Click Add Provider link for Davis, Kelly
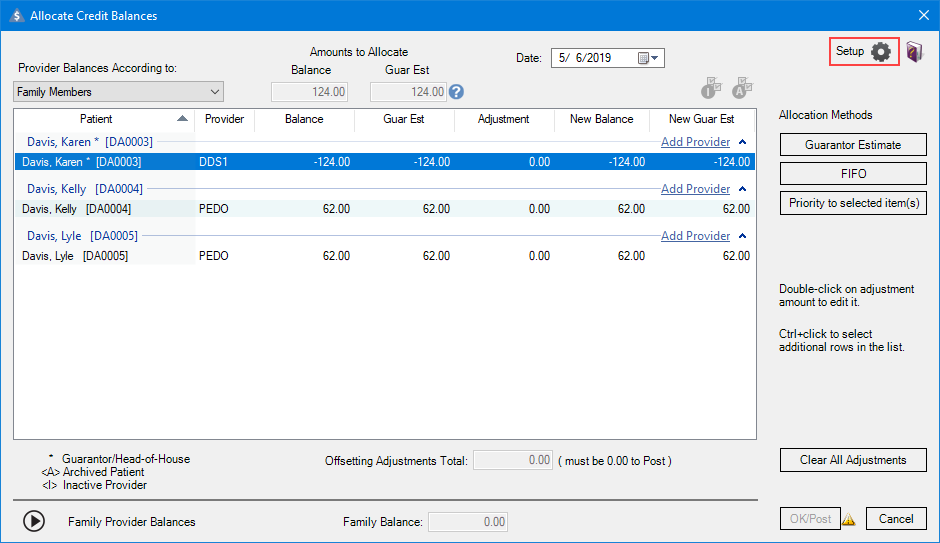This screenshot has height=543, width=940. [x=695, y=189]
